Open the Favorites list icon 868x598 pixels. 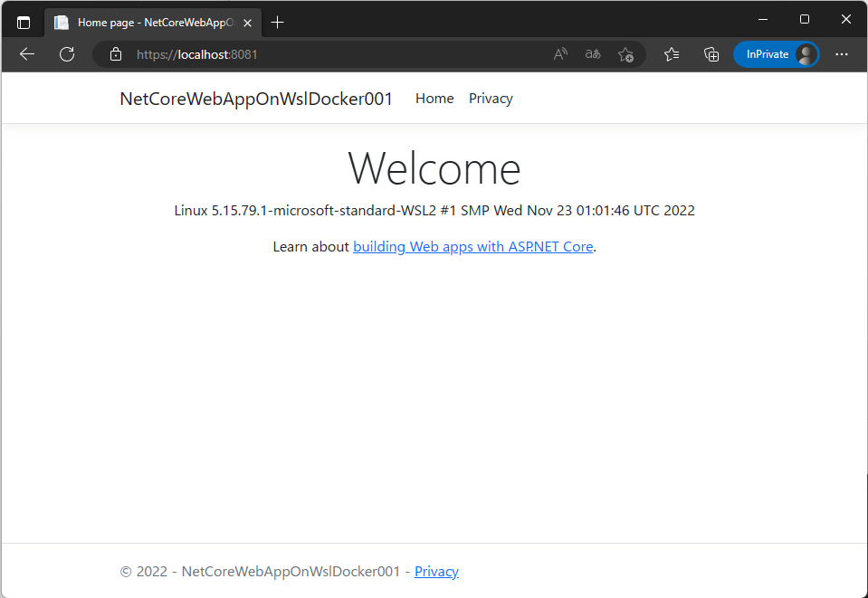click(x=672, y=54)
